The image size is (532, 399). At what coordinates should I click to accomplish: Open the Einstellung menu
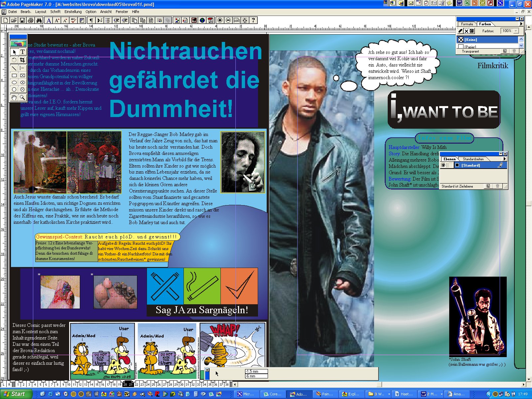point(73,12)
